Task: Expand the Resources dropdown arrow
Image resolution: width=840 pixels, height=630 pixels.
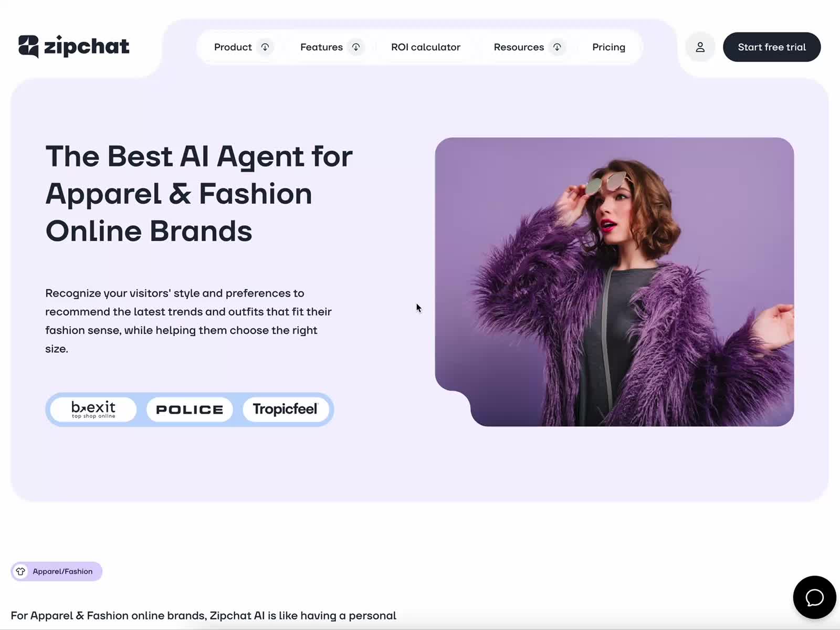Action: tap(557, 47)
